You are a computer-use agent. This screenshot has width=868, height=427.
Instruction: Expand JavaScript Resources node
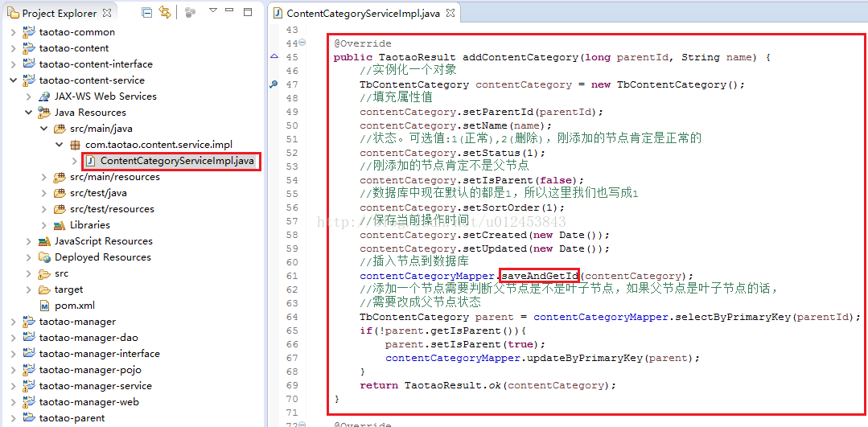click(29, 241)
